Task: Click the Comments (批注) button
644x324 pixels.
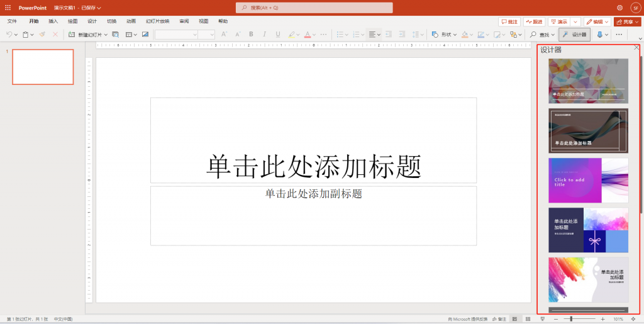Action: click(x=509, y=22)
